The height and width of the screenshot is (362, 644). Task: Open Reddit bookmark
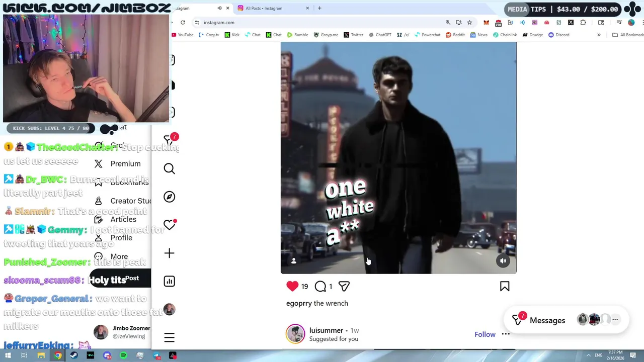point(455,35)
